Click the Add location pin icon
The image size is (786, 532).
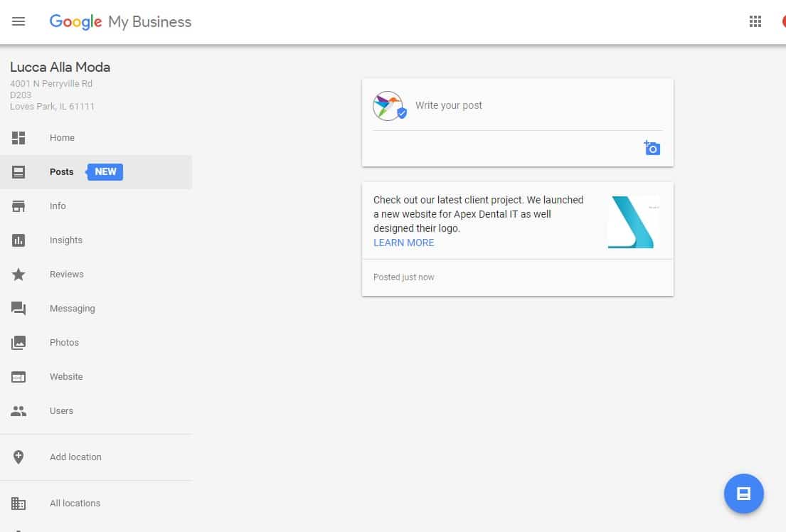(x=18, y=457)
